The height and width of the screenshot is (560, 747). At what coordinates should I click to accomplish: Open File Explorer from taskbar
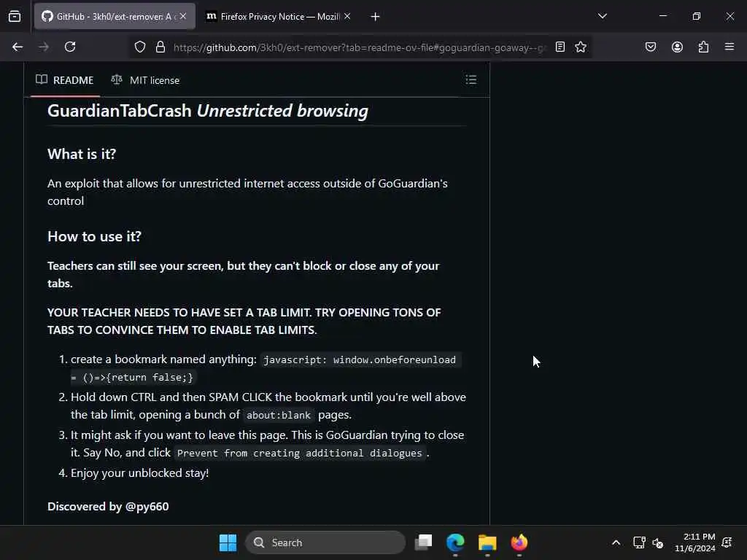[487, 542]
